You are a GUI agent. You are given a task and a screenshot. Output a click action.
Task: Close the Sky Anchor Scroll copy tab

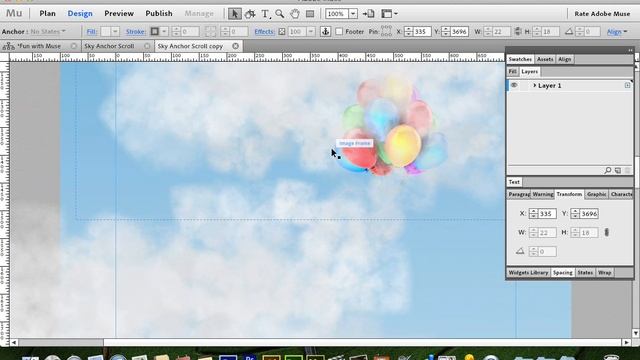236,46
